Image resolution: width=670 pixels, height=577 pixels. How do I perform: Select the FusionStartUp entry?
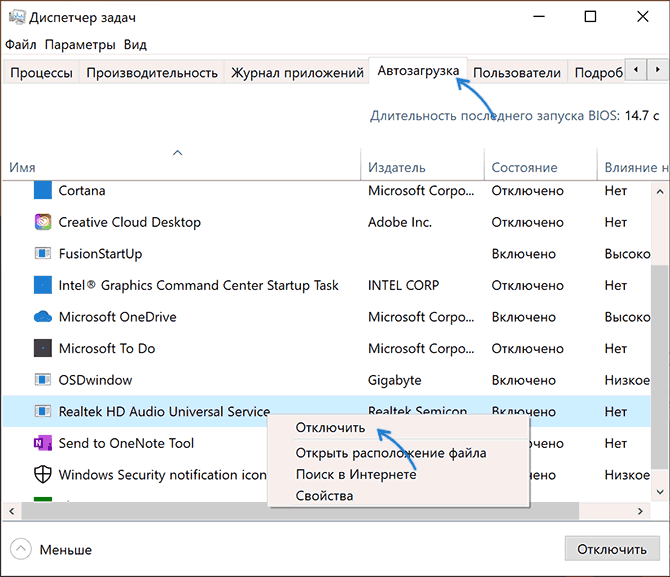point(100,253)
